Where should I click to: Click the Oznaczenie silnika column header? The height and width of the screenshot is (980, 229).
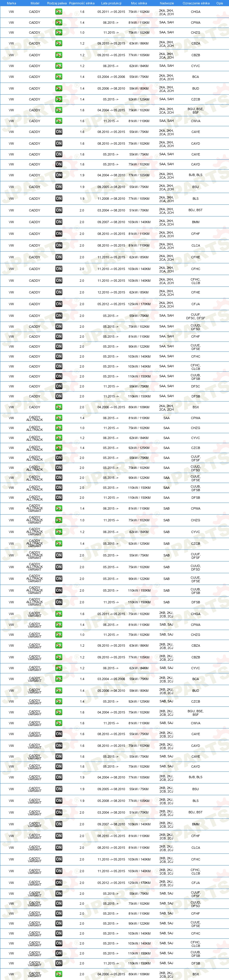(x=196, y=3)
